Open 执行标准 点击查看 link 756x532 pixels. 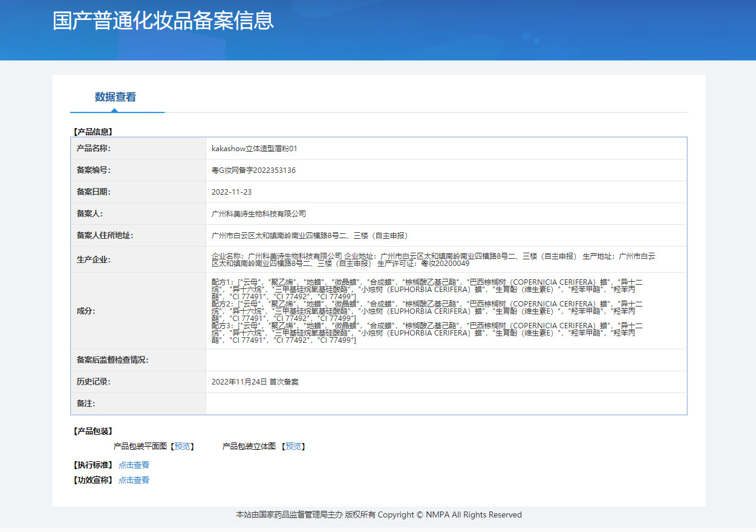(x=134, y=465)
